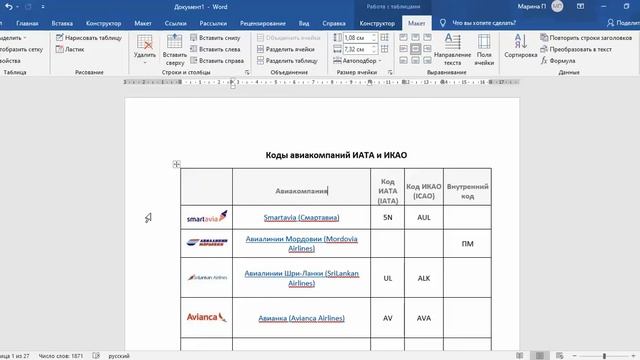Open the Авианка (Avianca Airlines) hyperlink

click(301, 318)
